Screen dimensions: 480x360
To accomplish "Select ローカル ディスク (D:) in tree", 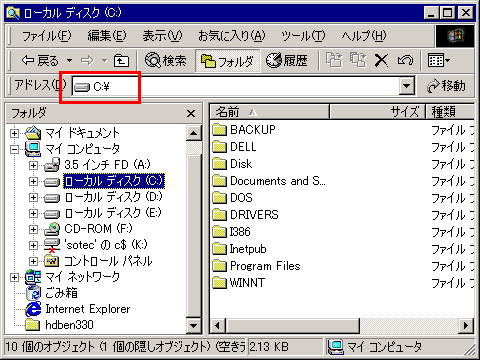I will coord(113,197).
